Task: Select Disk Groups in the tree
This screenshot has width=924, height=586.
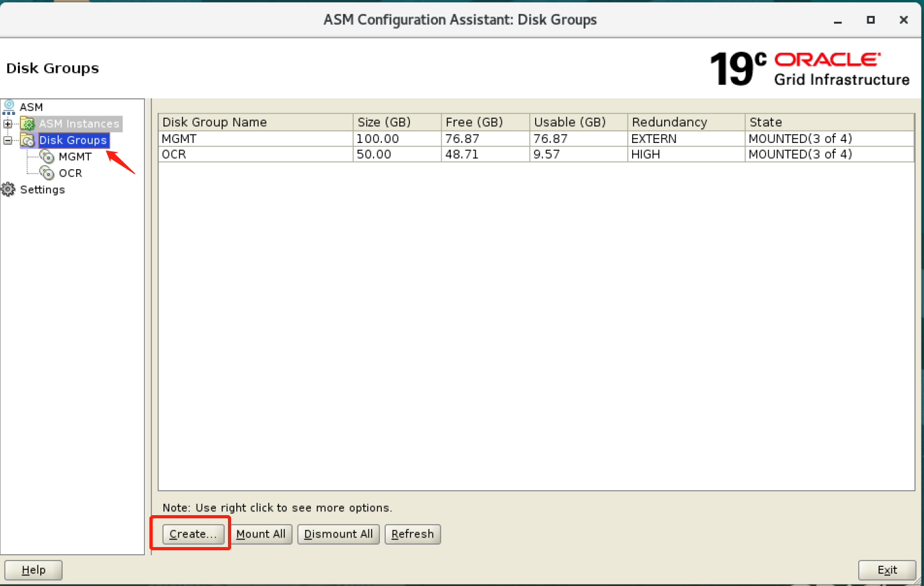Action: point(73,140)
